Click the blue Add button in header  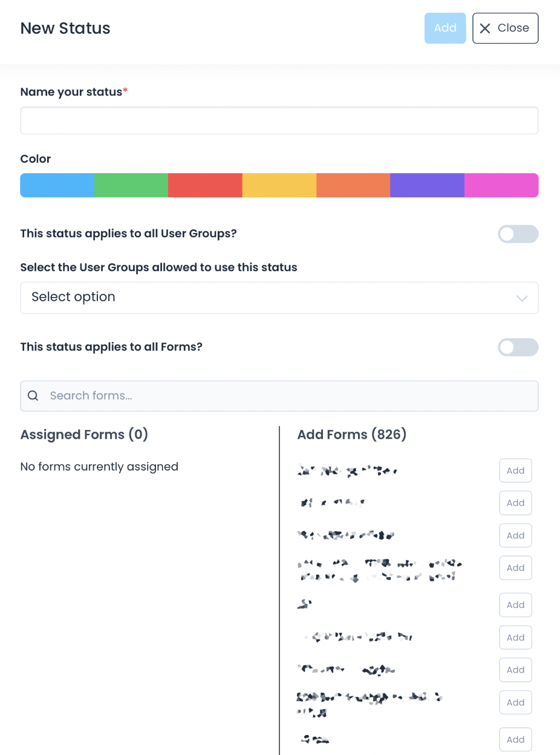click(x=445, y=28)
